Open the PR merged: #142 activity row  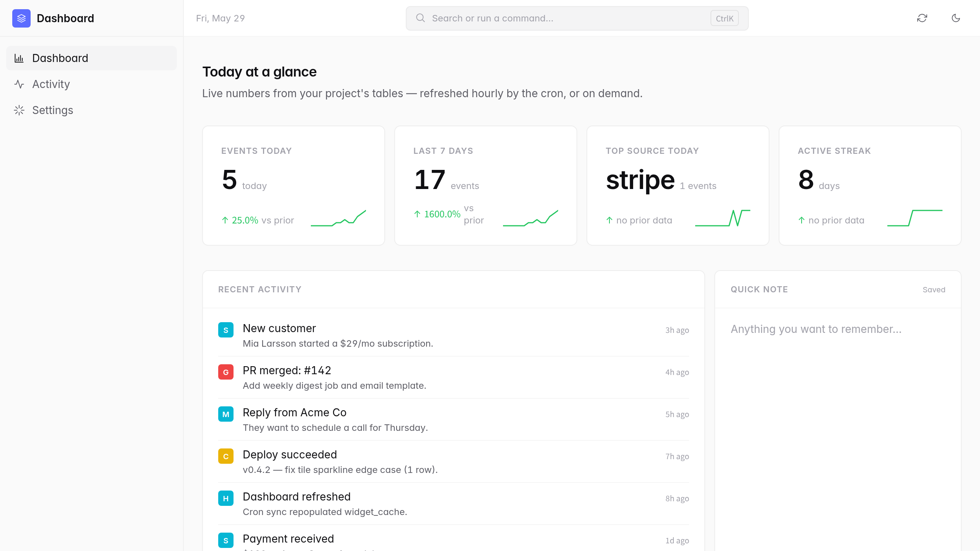coord(454,378)
